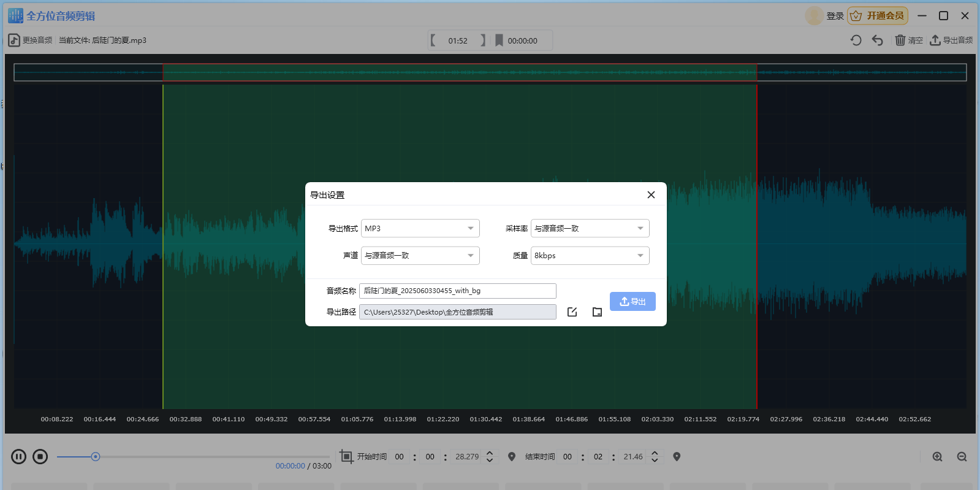This screenshot has height=490, width=980.
Task: Click the zoom in waveform icon
Action: click(x=937, y=457)
